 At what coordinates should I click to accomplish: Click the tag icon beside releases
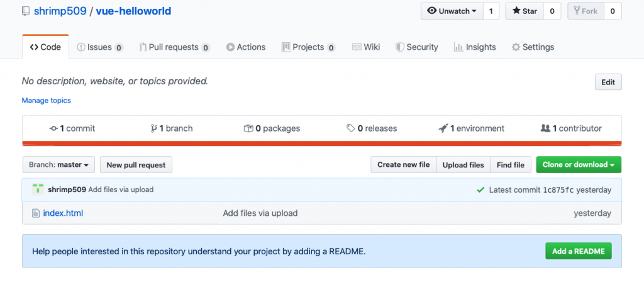click(x=350, y=128)
